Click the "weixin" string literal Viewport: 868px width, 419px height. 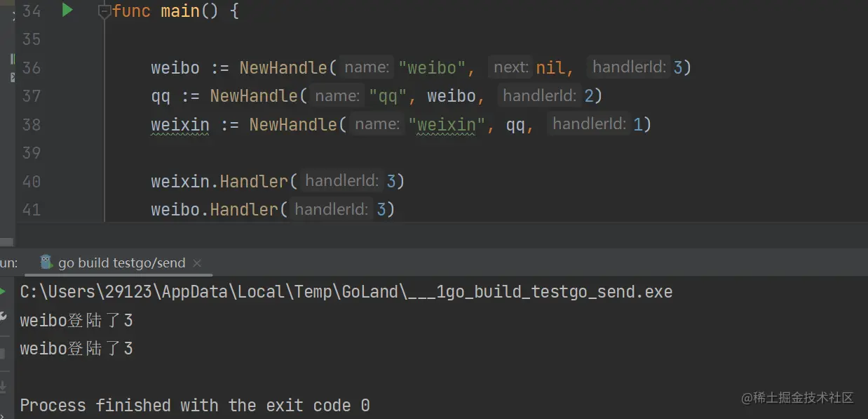[x=447, y=125]
